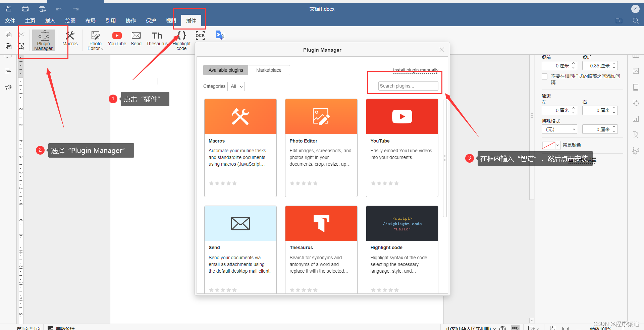The height and width of the screenshot is (330, 644).
Task: Expand the Categories All dropdown
Action: [236, 87]
